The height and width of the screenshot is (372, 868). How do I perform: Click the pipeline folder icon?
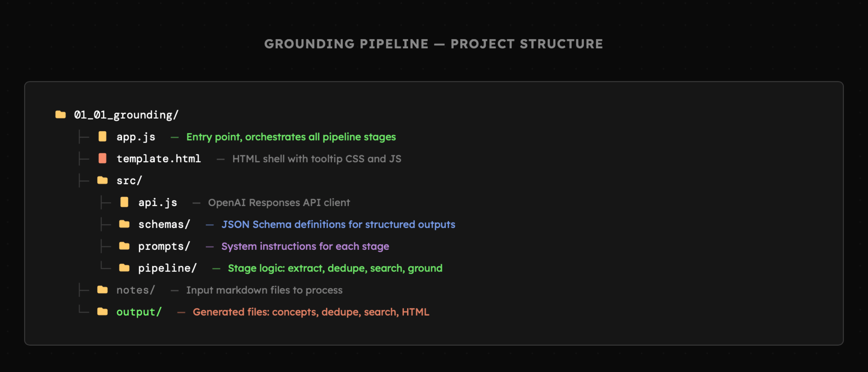pyautogui.click(x=124, y=268)
